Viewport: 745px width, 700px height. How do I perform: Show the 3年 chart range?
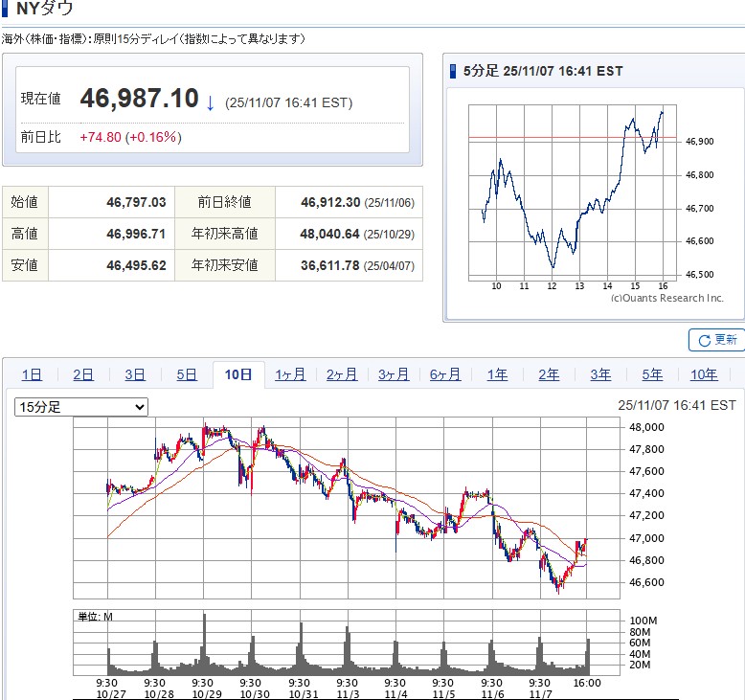(600, 374)
